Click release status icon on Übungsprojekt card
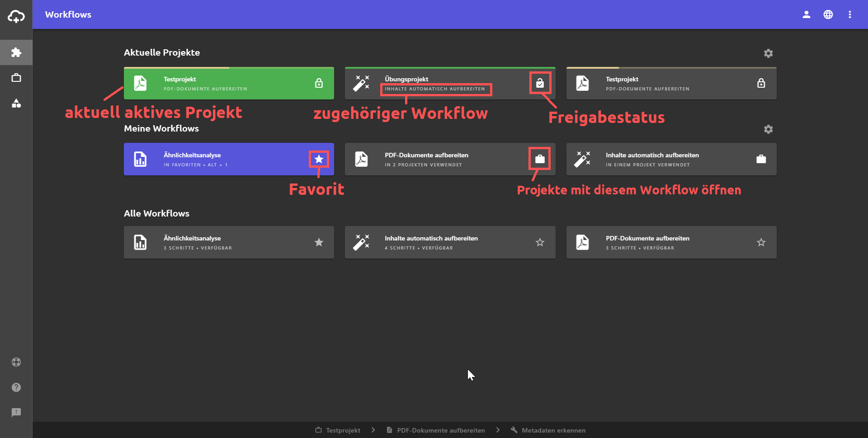This screenshot has width=868, height=438. [540, 83]
